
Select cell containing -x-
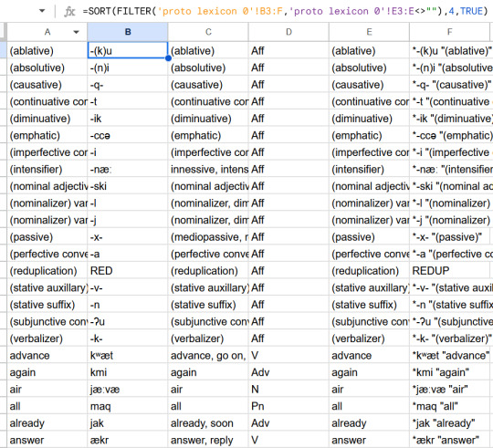(x=128, y=237)
